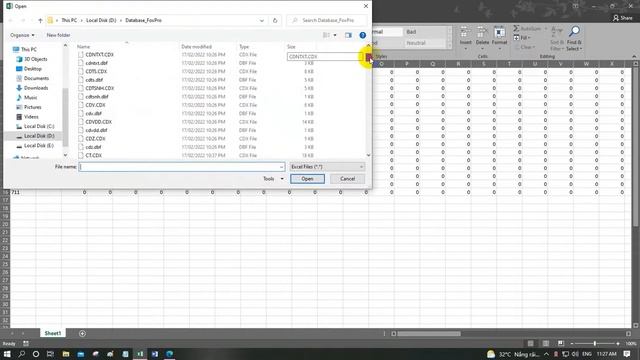Toggle the preview pane in Open dialog
Image resolution: width=640 pixels, height=360 pixels.
click(x=348, y=35)
